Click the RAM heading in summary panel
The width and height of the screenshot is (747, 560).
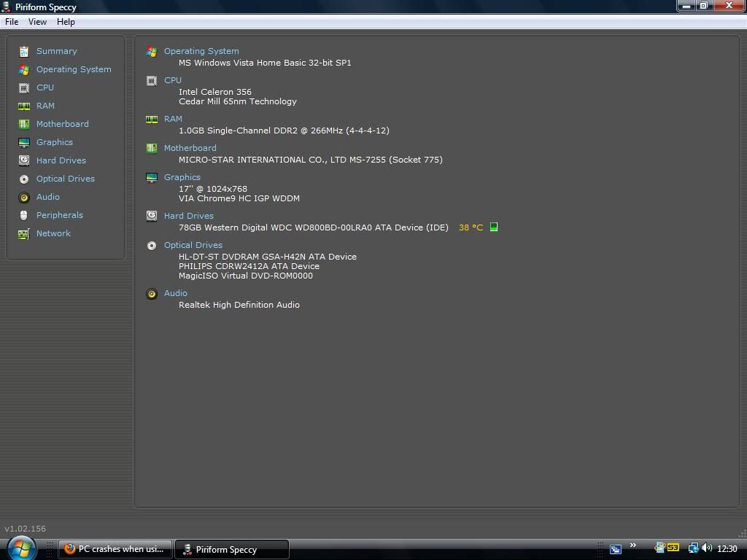(173, 119)
